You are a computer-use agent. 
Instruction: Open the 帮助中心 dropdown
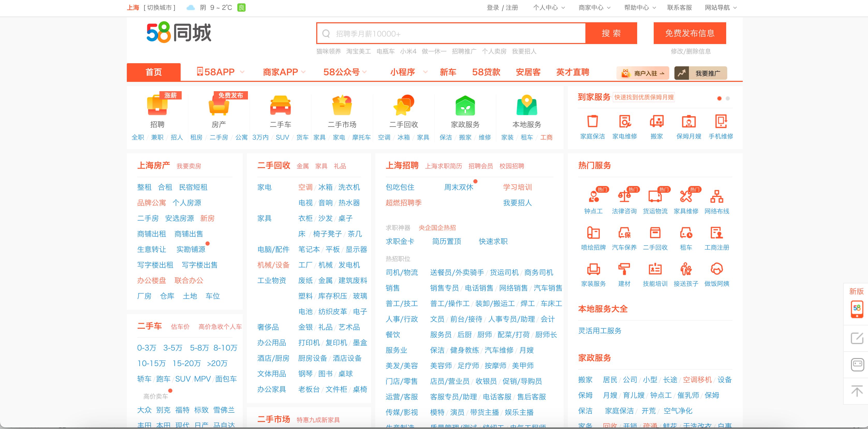click(x=640, y=8)
